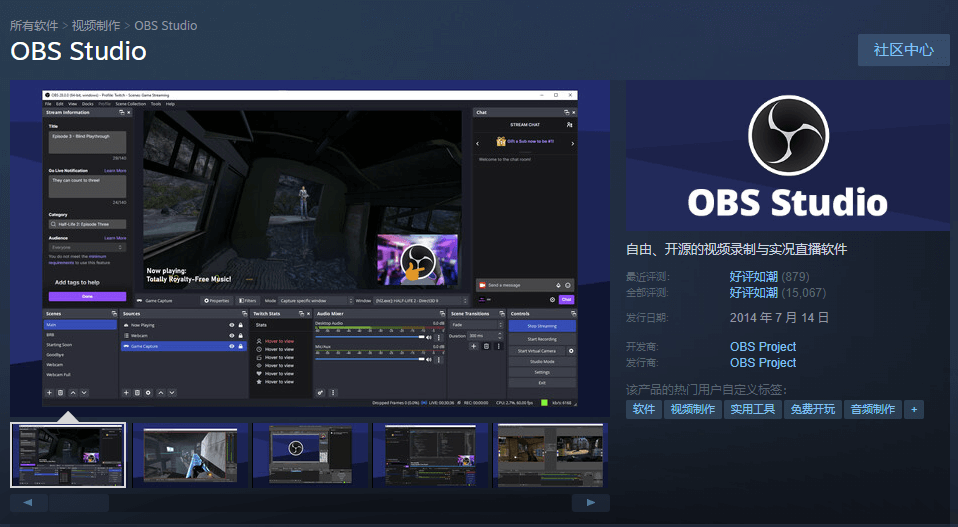
Task: Open the Edit menu in OBS
Action: click(x=60, y=104)
